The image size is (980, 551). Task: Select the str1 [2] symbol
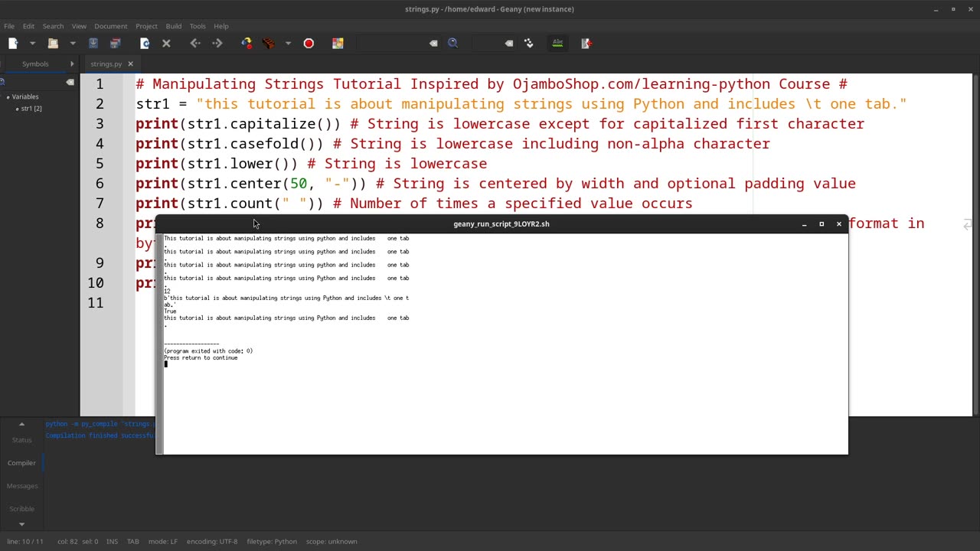pyautogui.click(x=31, y=109)
